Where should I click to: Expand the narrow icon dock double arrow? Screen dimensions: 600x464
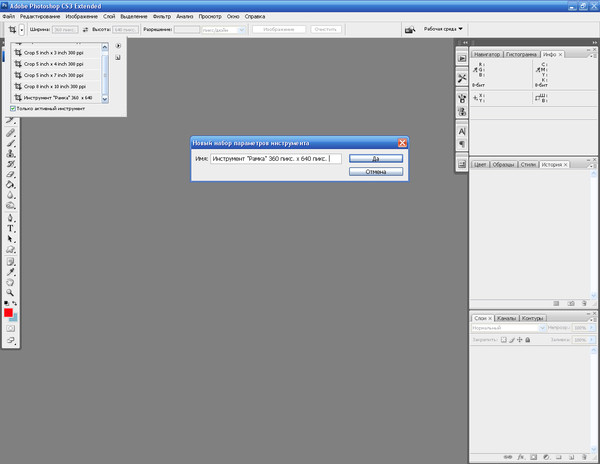tap(465, 42)
